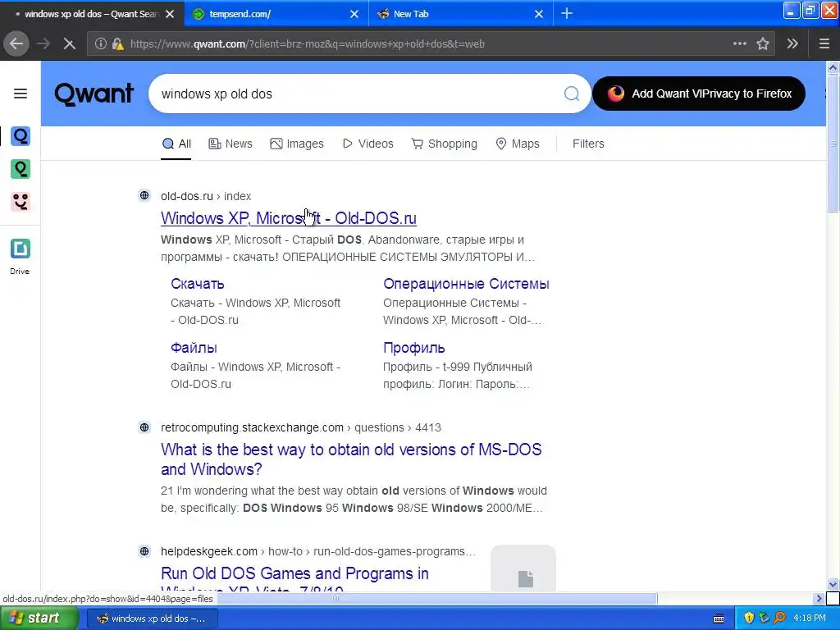This screenshot has height=630, width=840.
Task: Select the All results tab
Action: [176, 144]
